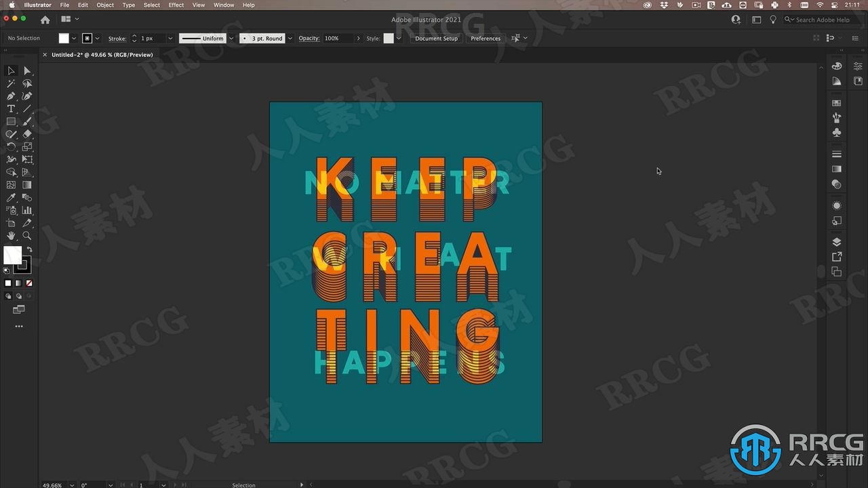868x488 pixels.
Task: Expand the opacity options arrow
Action: click(x=358, y=39)
